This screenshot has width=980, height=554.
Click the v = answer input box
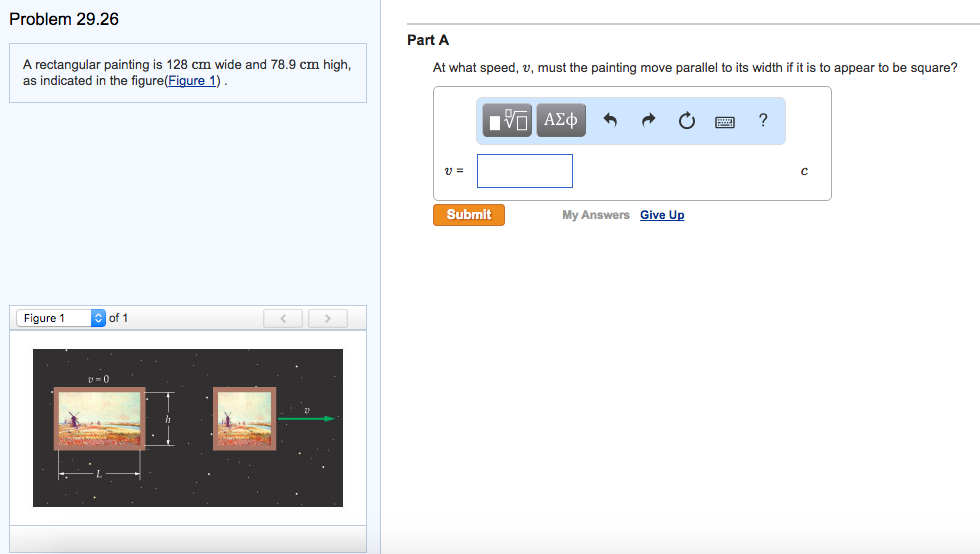(x=525, y=171)
